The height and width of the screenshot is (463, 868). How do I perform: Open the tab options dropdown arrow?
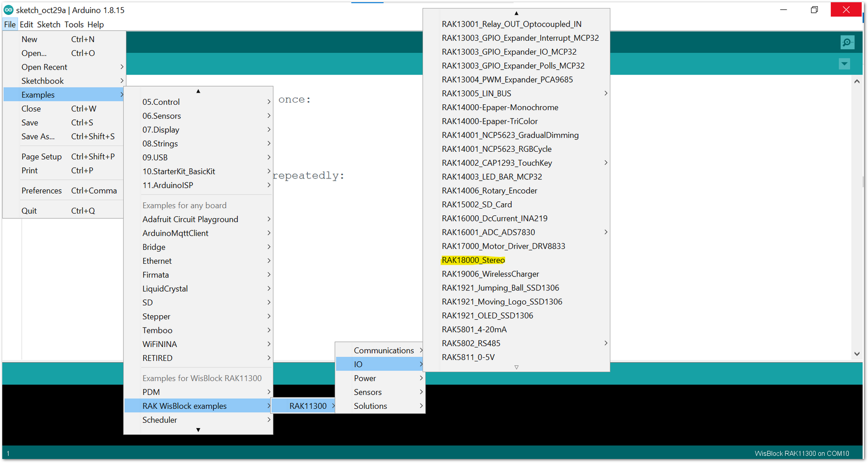[844, 64]
